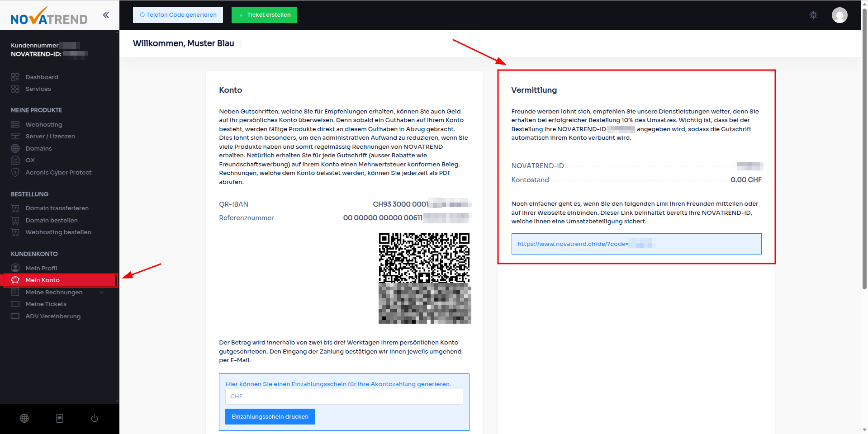Click the referral link https://www.novatrend.ch/de/?code=
The width and height of the screenshot is (868, 434).
(573, 244)
